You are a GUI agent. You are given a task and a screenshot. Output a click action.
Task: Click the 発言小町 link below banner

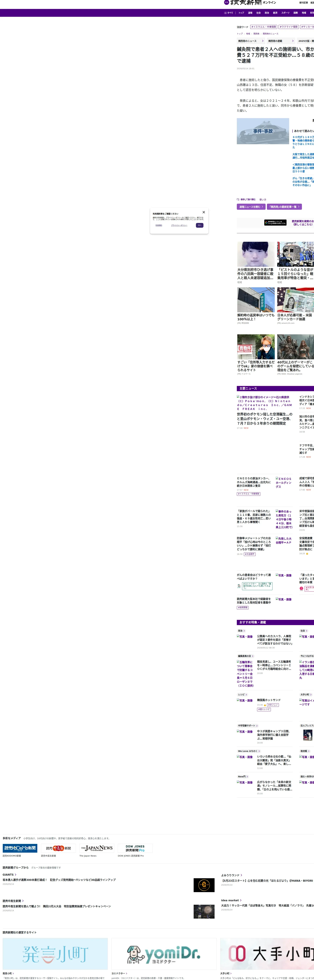[8, 973]
